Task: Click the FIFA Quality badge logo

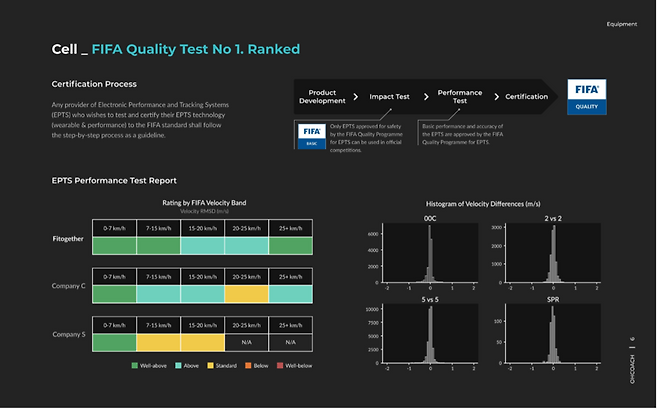Action: [x=587, y=98]
